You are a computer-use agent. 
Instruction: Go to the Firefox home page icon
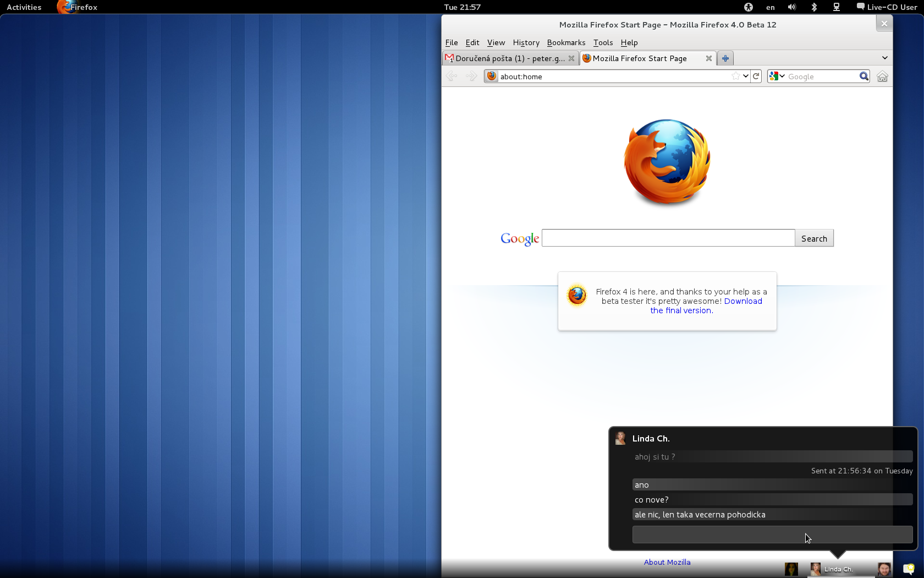(x=882, y=77)
